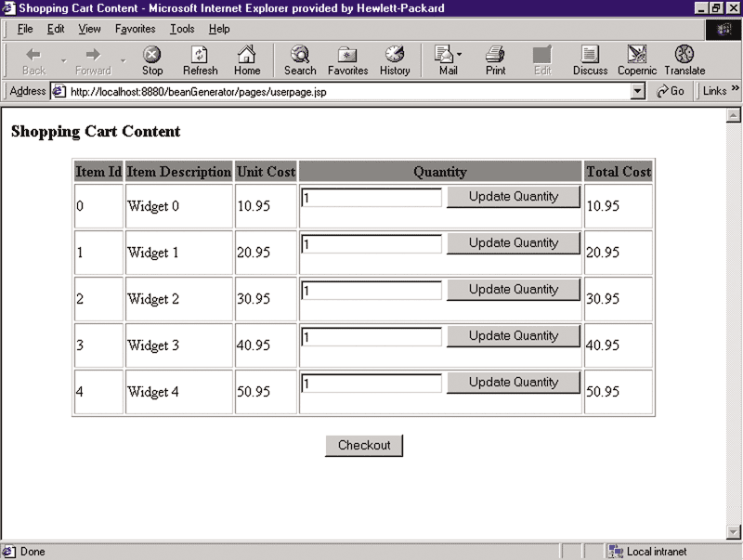743x560 pixels.
Task: Click the quantity field for Widget 0
Action: coord(371,198)
